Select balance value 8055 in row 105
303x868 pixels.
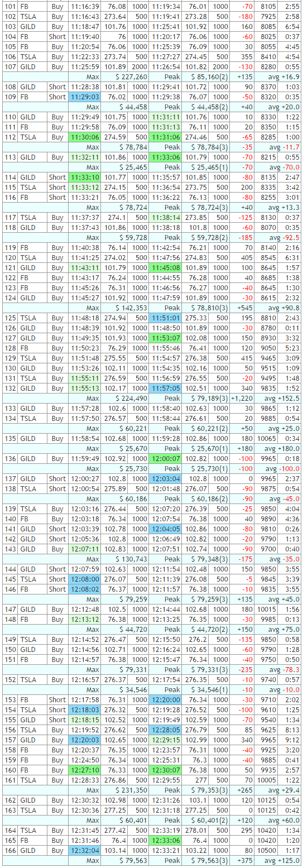[267, 46]
